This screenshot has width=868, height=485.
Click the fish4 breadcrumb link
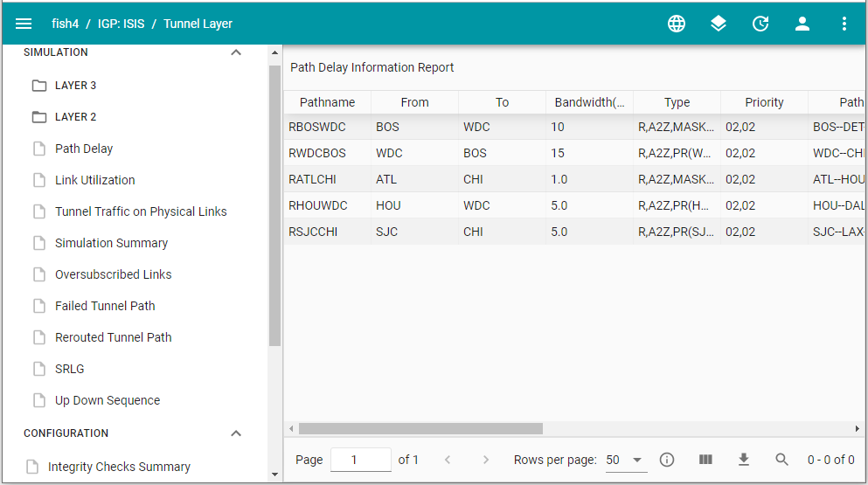(x=65, y=24)
